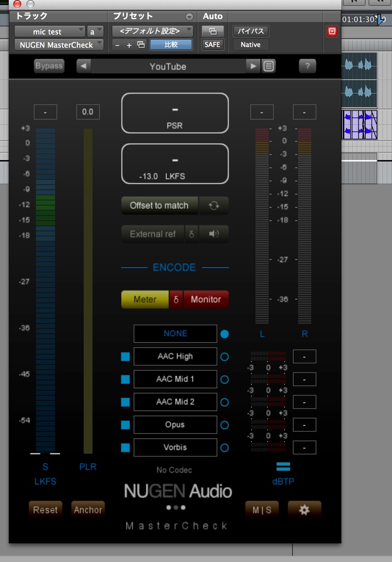
Task: Click the short-term LKFS loudness meter
Action: pyautogui.click(x=45, y=290)
